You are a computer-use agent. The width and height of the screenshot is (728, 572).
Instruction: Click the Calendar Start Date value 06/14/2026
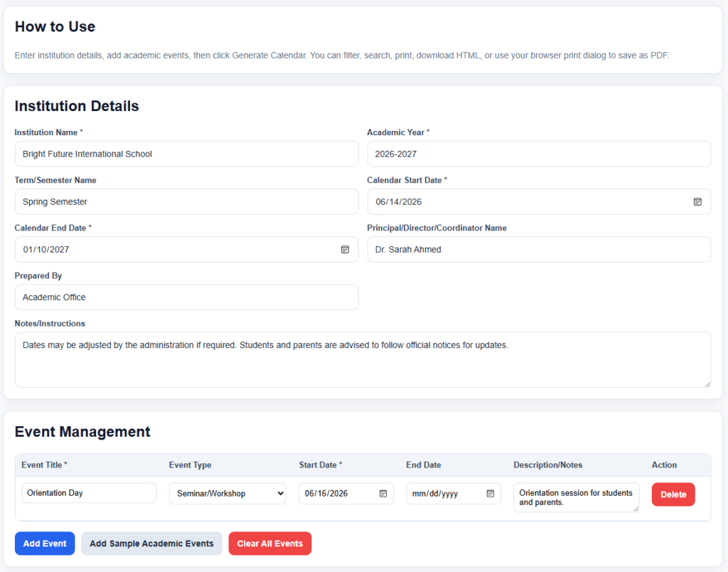click(x=399, y=201)
